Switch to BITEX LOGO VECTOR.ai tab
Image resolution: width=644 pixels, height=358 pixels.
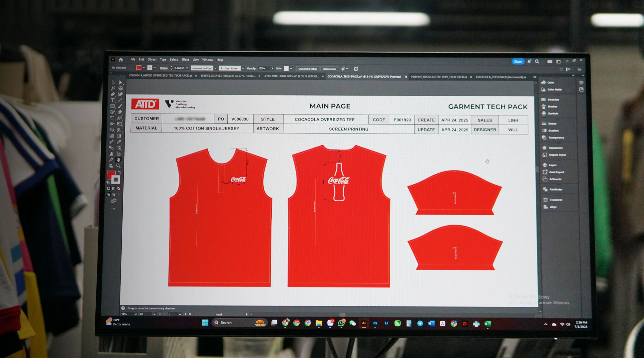click(x=228, y=76)
